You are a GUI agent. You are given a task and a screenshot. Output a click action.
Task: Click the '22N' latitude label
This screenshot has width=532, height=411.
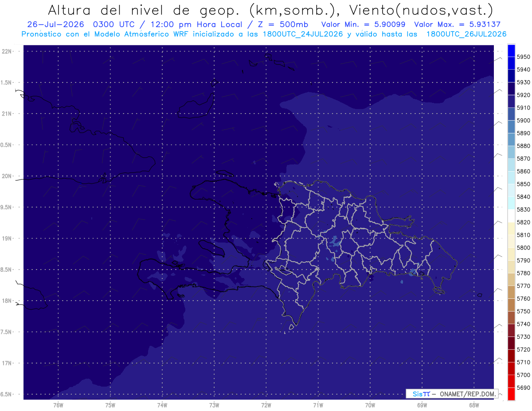(x=7, y=51)
